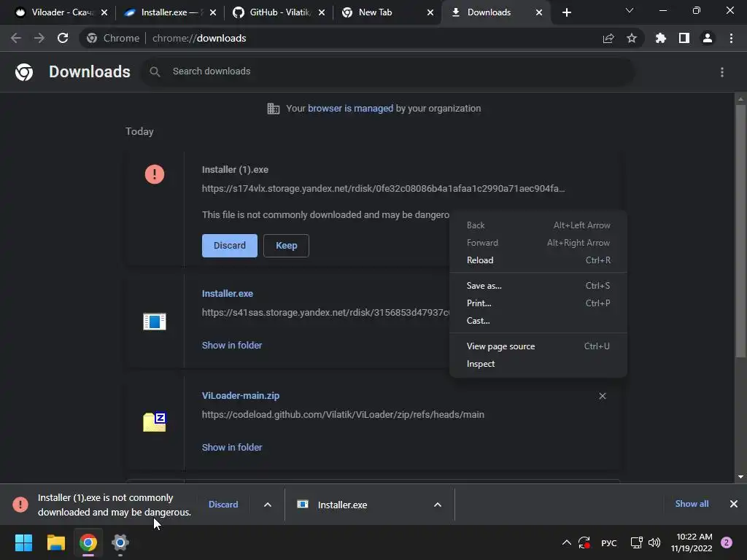Choose View page source in context menu
Screen dimensions: 747x560
[x=538, y=346]
